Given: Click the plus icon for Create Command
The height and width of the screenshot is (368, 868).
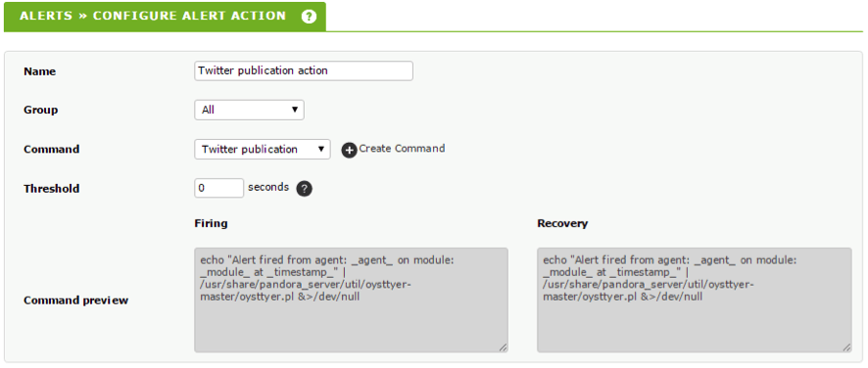Looking at the screenshot, I should coord(349,150).
